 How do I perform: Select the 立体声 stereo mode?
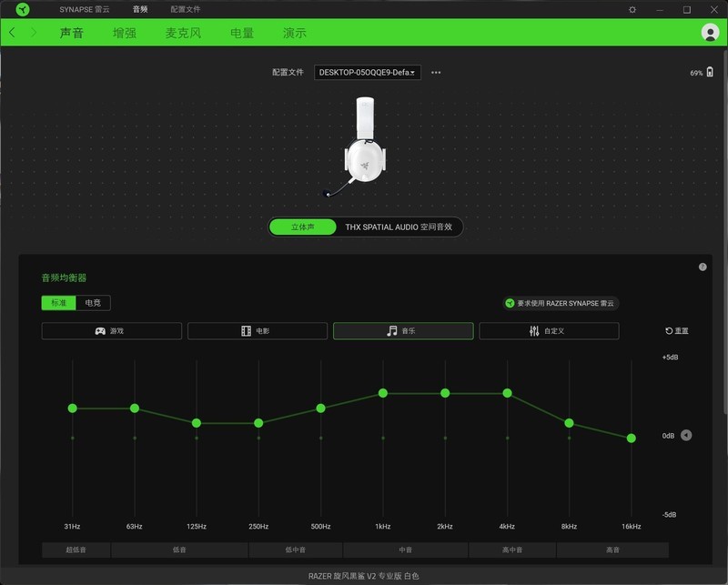coord(302,227)
